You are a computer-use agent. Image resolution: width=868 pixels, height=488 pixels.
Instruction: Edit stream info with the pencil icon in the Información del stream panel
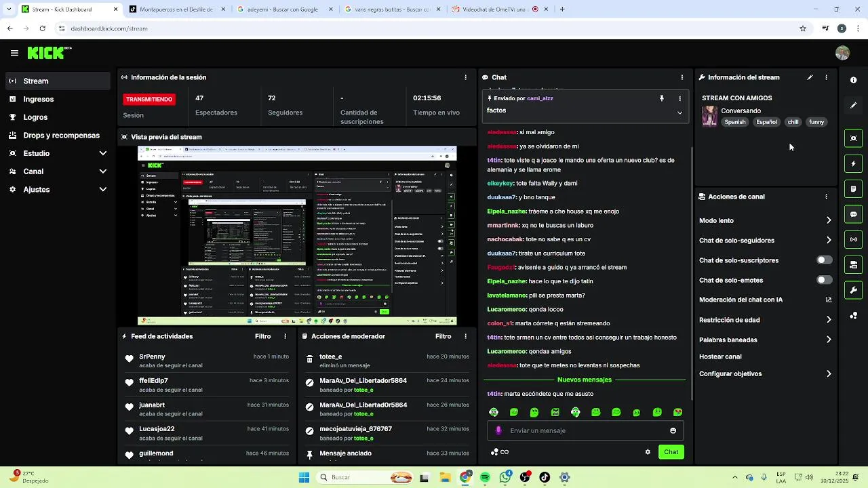(x=810, y=77)
